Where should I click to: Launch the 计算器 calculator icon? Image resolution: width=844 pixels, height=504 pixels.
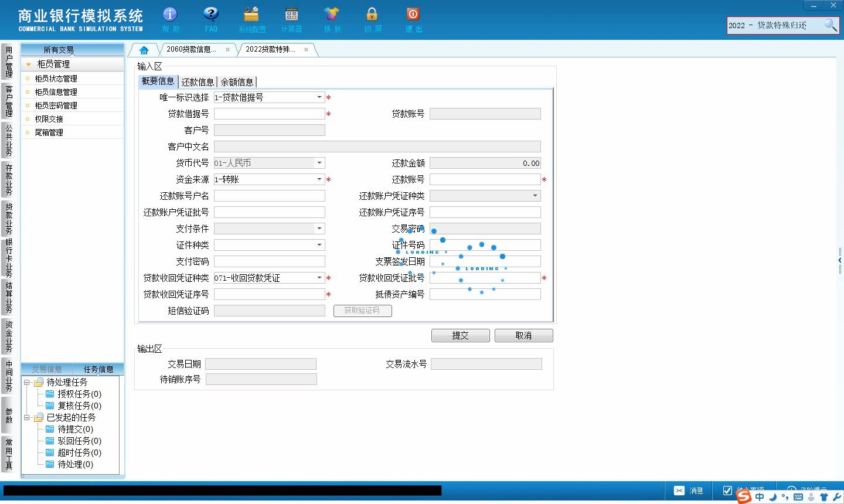pos(291,15)
